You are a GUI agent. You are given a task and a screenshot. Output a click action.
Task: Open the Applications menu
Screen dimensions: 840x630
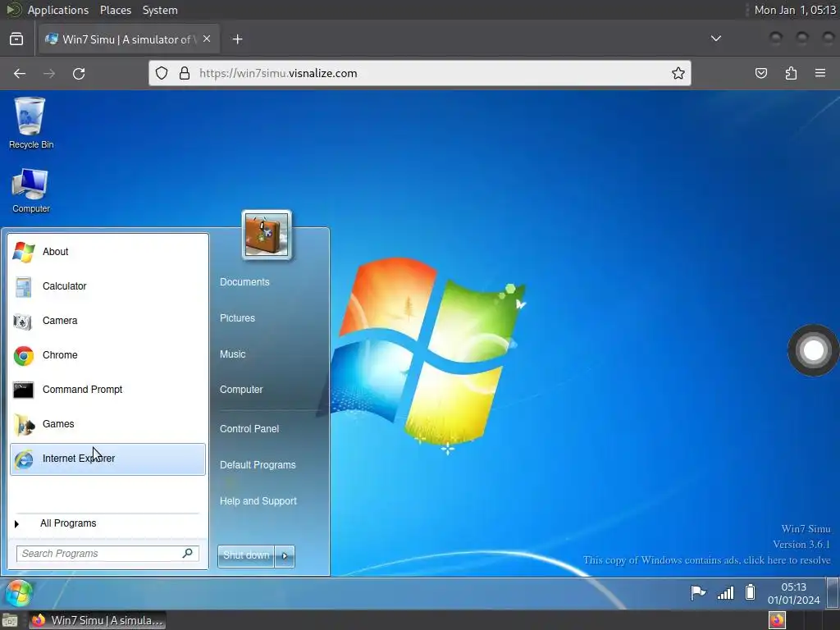tap(58, 10)
